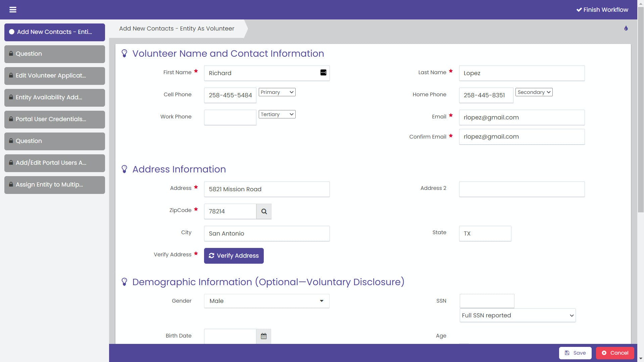
Task: Open the Cell Phone Primary dropdown
Action: [x=277, y=92]
